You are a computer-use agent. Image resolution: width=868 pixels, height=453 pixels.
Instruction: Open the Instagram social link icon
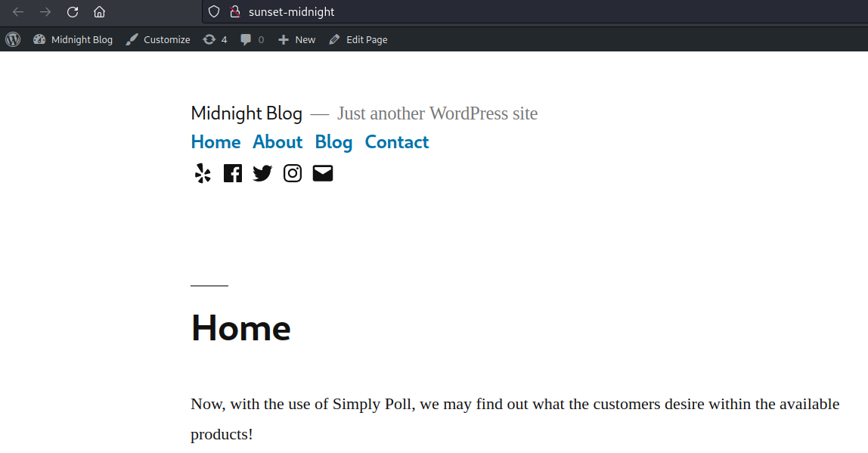click(293, 173)
